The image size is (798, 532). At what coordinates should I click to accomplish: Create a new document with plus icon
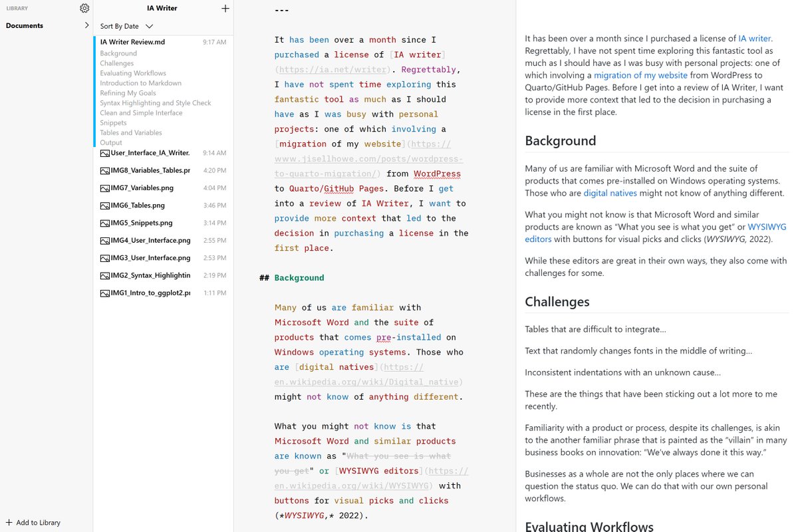tap(225, 9)
